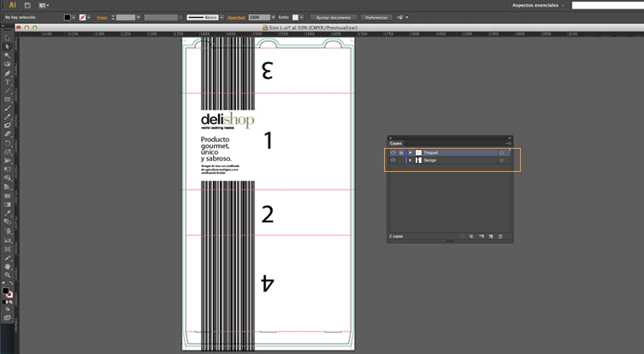
Task: Select the Eyedropper tool
Action: click(x=7, y=213)
